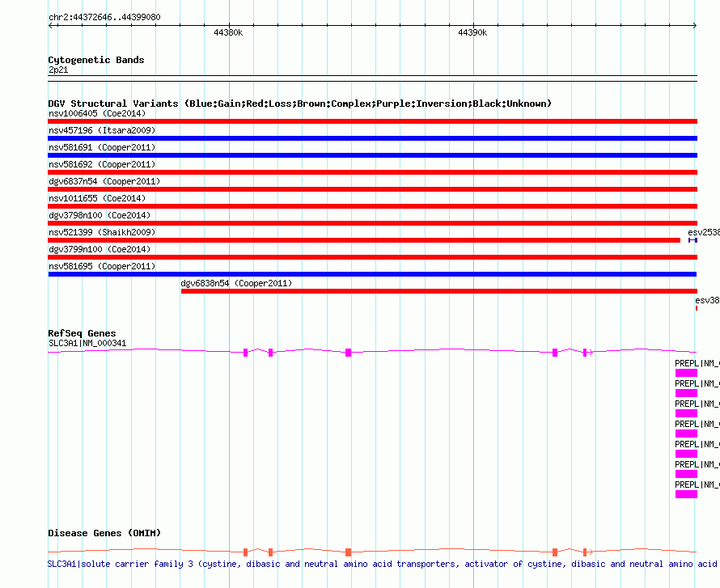Open the SLC3A1|NM_000341 RefSeq gene label
Image resolution: width=720 pixels, height=588 pixels.
point(87,343)
